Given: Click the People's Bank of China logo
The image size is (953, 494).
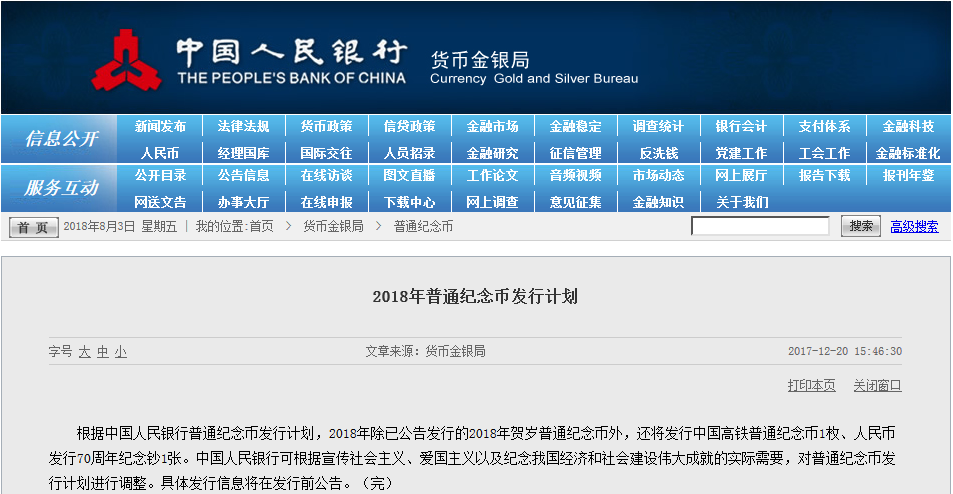Looking at the screenshot, I should point(127,61).
